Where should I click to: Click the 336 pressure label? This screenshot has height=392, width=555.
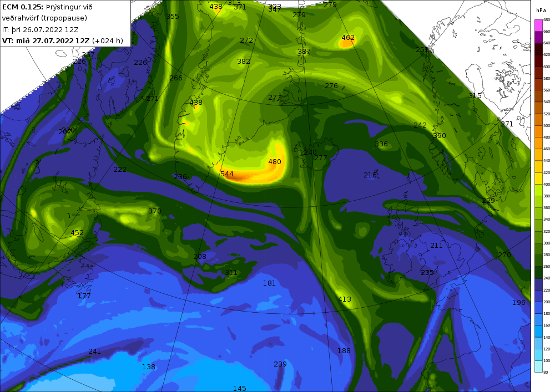tap(381, 144)
